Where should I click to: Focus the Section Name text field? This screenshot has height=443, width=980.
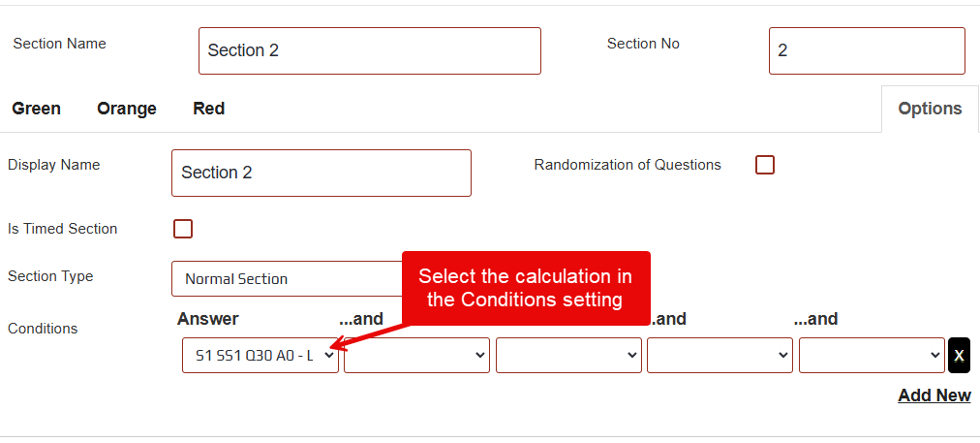coord(369,50)
